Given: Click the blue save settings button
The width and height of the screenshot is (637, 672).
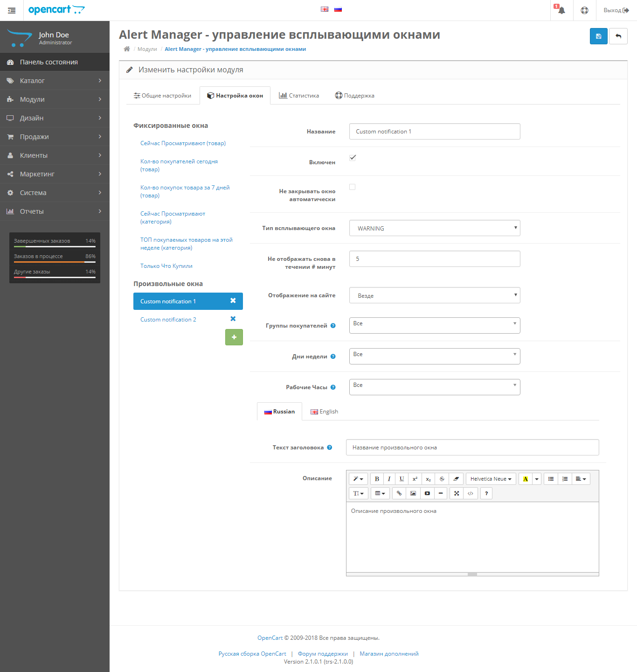Looking at the screenshot, I should coord(598,36).
